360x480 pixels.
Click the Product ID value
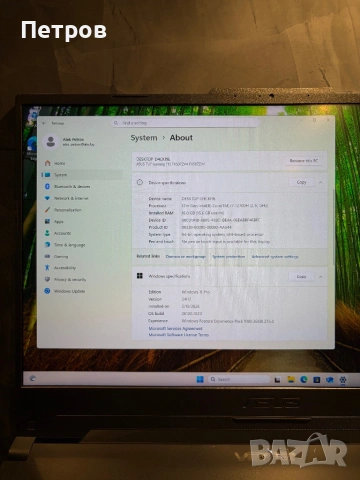[206, 227]
